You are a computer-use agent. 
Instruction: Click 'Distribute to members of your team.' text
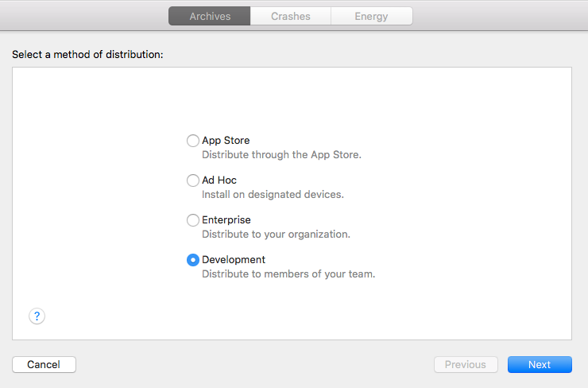[288, 274]
